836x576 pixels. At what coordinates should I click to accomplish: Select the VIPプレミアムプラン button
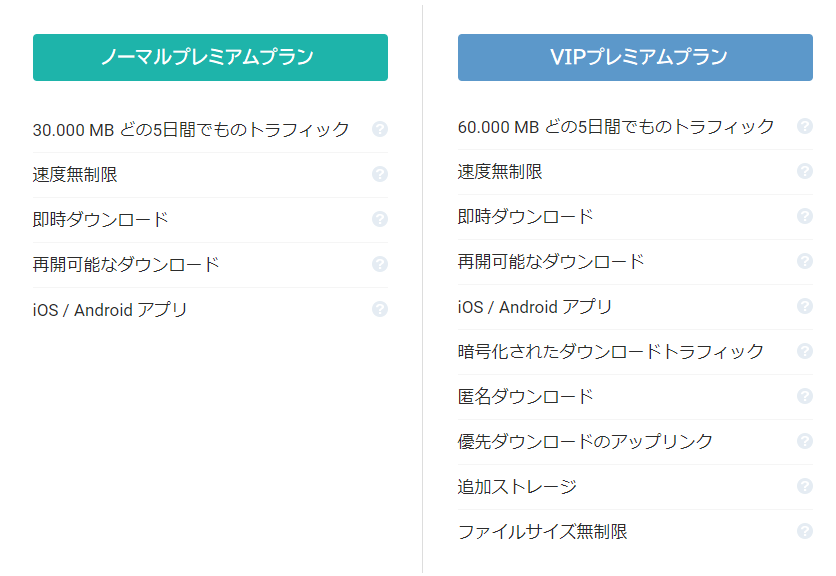point(635,58)
